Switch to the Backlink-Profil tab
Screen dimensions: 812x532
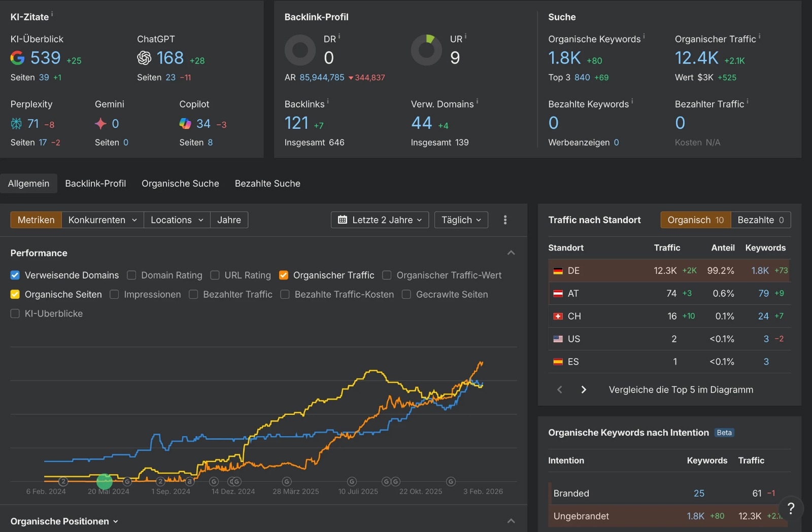pyautogui.click(x=95, y=184)
